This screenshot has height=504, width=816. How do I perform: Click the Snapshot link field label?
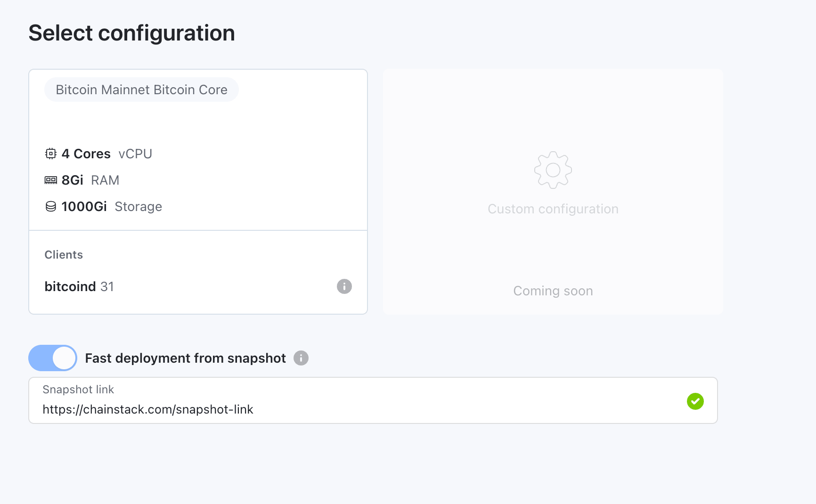(78, 390)
